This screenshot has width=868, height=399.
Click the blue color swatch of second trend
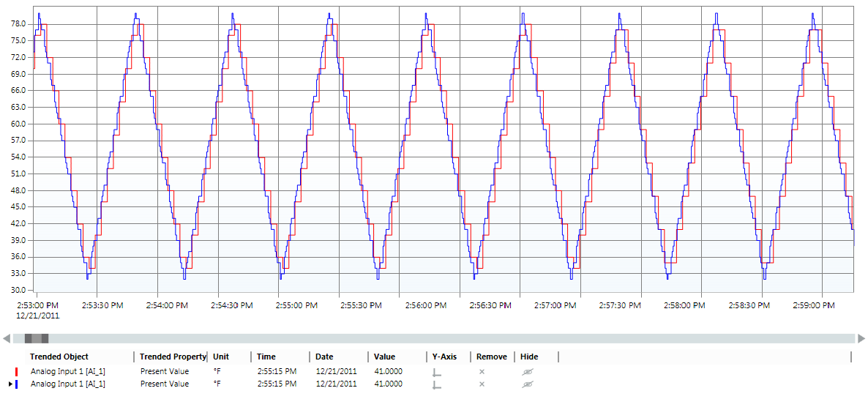[16, 384]
